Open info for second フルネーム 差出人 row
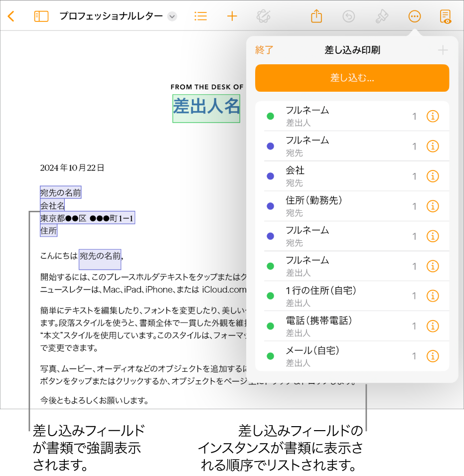Screen dimensions: 464x476 pos(433,266)
